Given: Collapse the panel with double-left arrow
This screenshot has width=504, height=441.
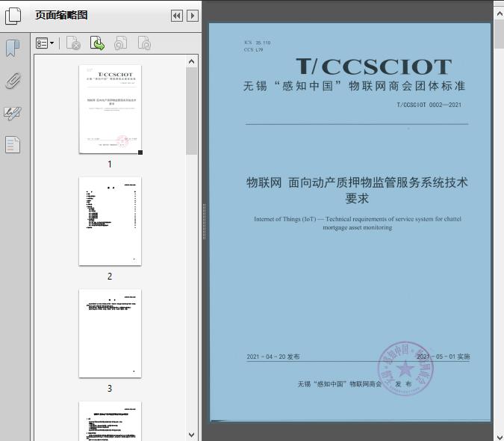Looking at the screenshot, I should (177, 16).
